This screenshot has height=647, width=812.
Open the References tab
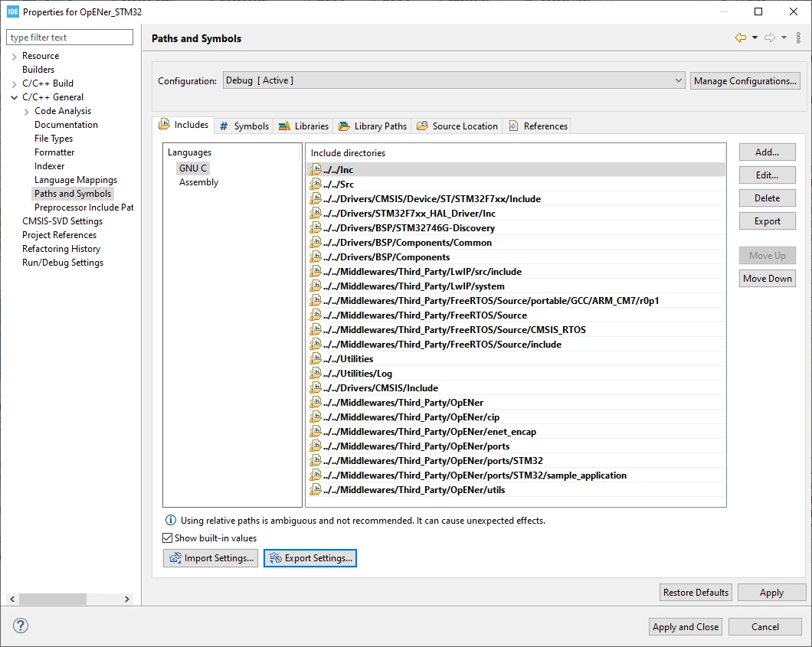coord(538,126)
